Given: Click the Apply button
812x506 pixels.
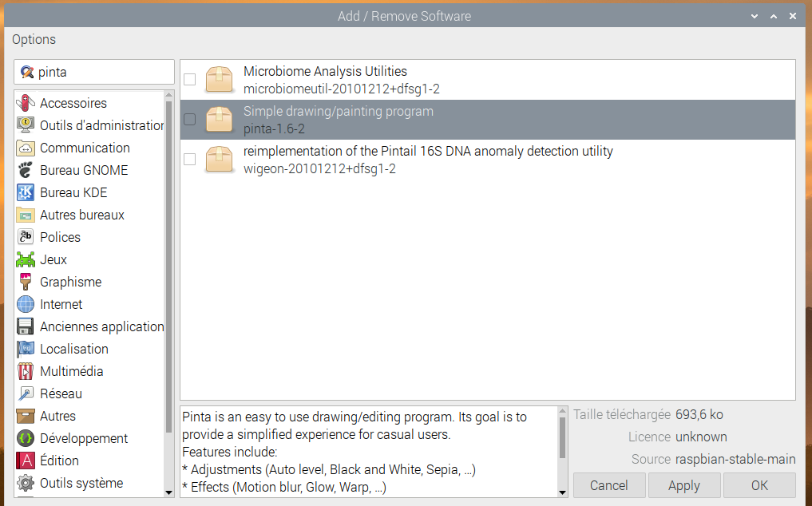Looking at the screenshot, I should coord(684,485).
